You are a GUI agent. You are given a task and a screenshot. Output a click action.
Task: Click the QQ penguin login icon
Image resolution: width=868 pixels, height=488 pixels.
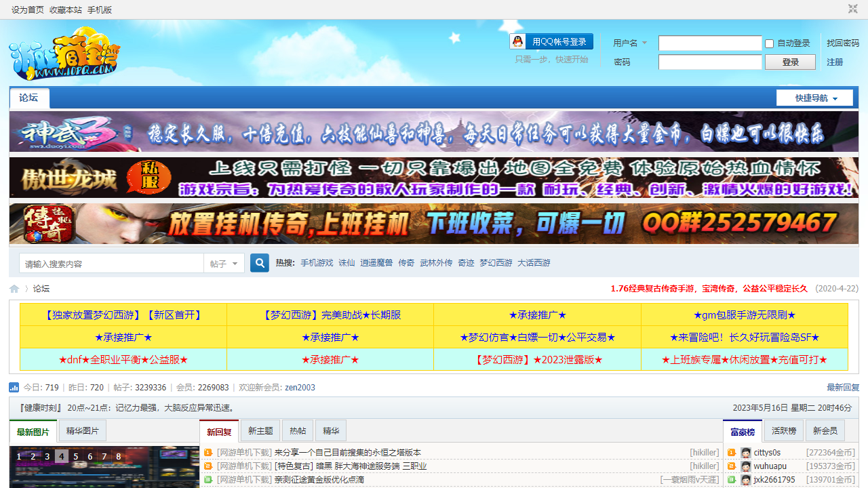[518, 42]
